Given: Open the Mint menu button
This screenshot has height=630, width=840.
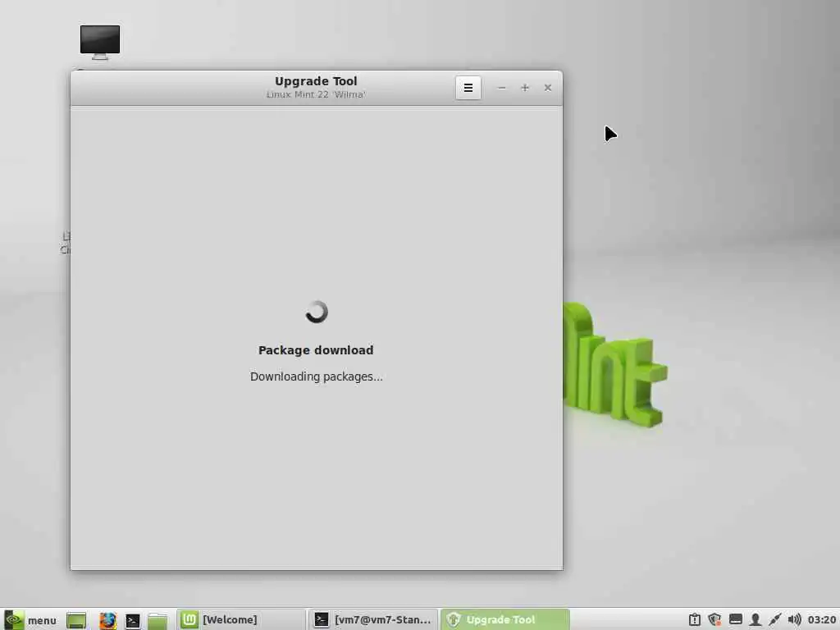Looking at the screenshot, I should tap(30, 620).
